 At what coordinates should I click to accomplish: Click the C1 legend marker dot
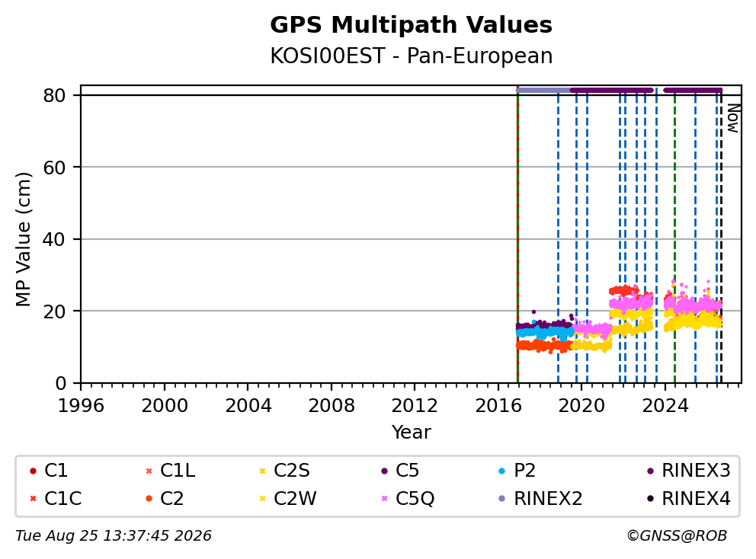coord(33,471)
